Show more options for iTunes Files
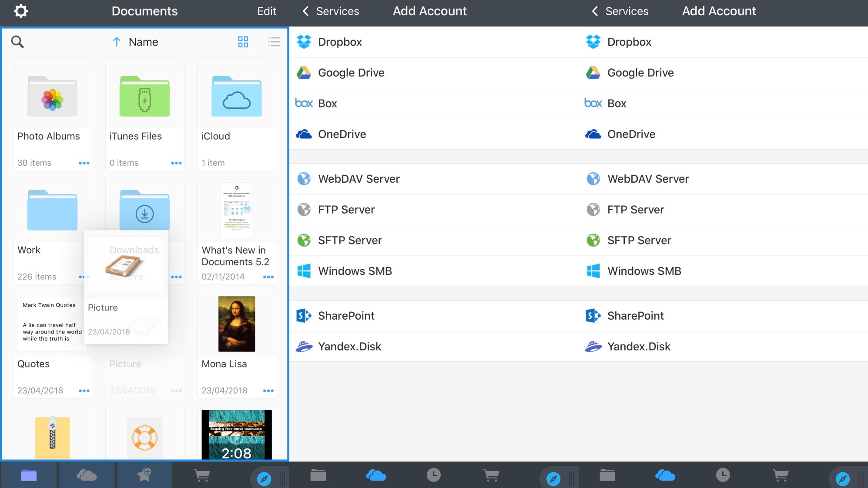868x488 pixels. (176, 163)
